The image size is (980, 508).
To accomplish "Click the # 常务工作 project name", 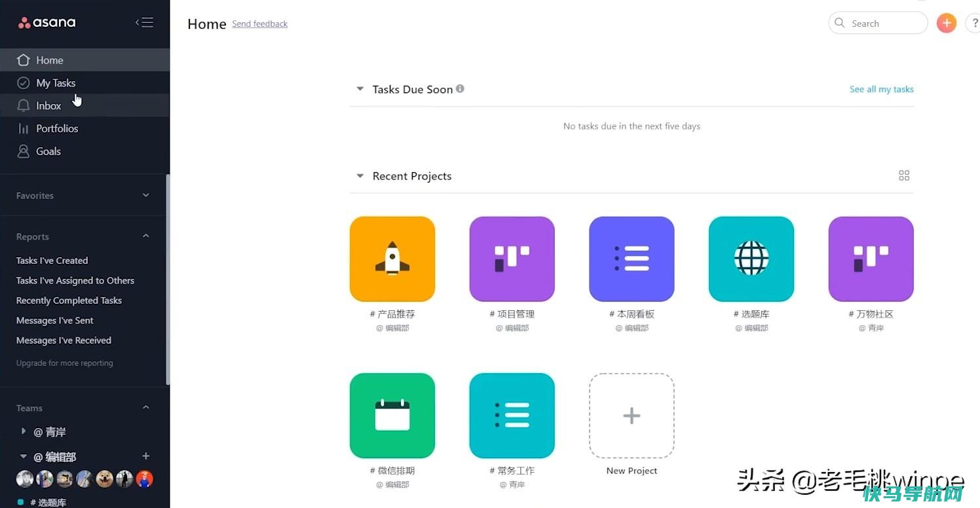I will pyautogui.click(x=512, y=471).
